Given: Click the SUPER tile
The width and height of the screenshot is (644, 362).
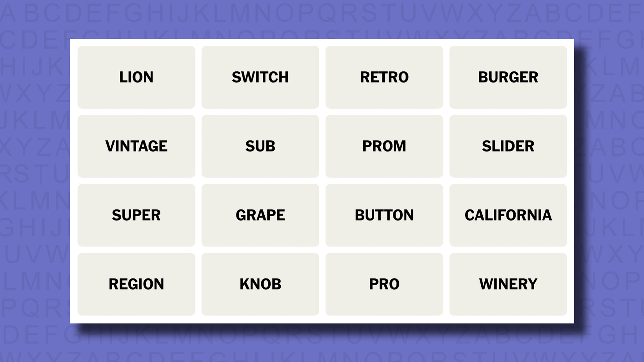Looking at the screenshot, I should click(x=136, y=215).
